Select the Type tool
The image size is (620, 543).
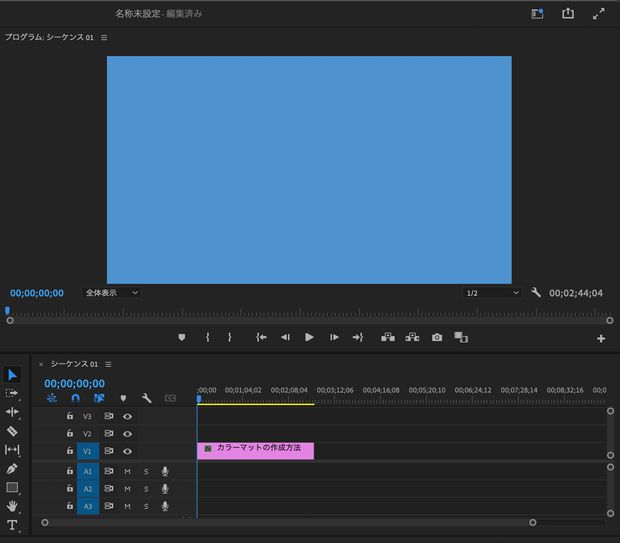tap(12, 525)
